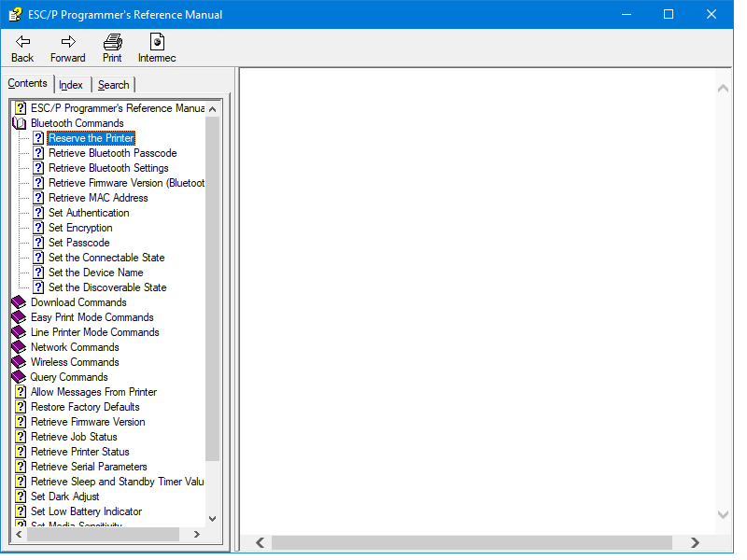The width and height of the screenshot is (747, 560).
Task: Click the Intermec toolbar icon
Action: [x=156, y=42]
